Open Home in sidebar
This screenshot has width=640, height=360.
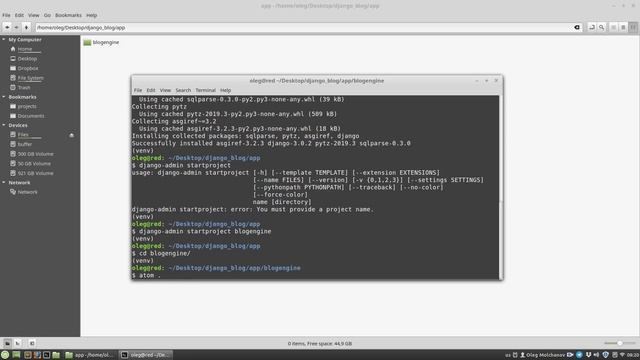pos(24,49)
